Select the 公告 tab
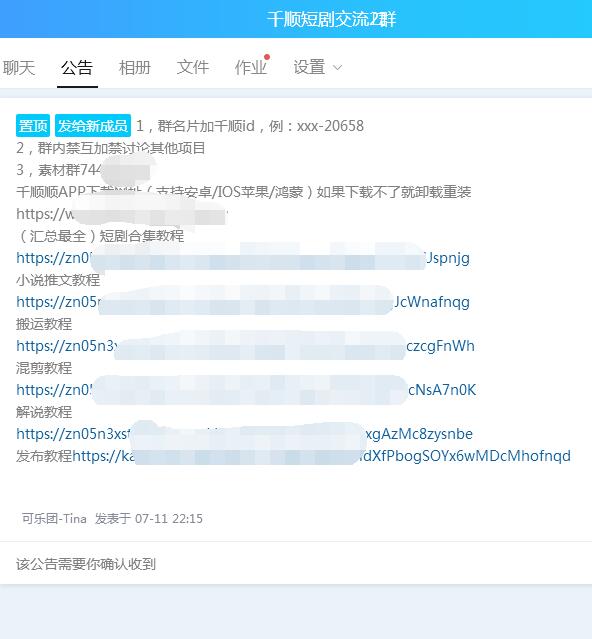 point(77,67)
